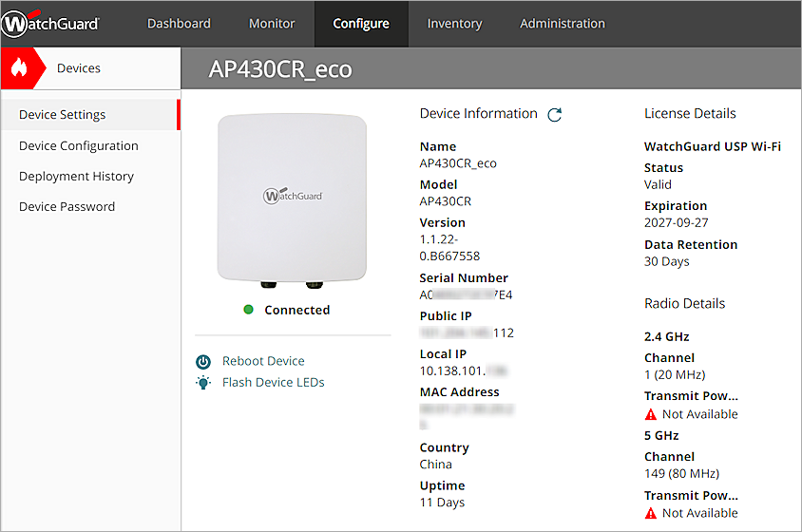
Task: Click the 5 GHz transmit power warning icon
Action: coord(651,513)
